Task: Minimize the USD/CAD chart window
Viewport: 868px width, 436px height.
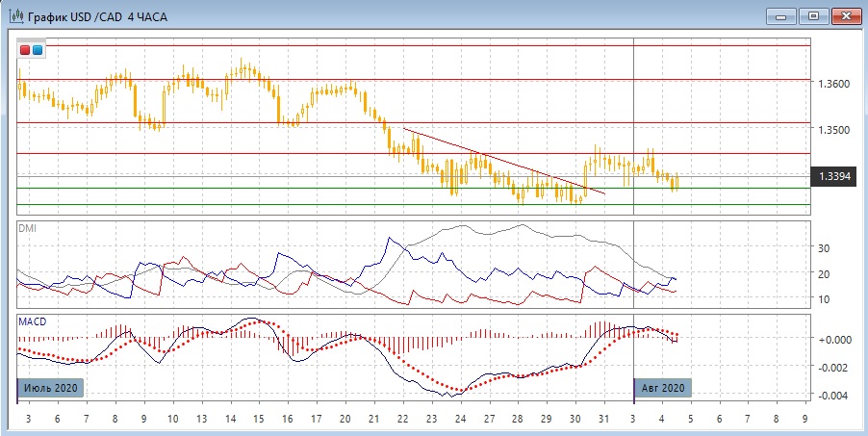Action: click(779, 15)
